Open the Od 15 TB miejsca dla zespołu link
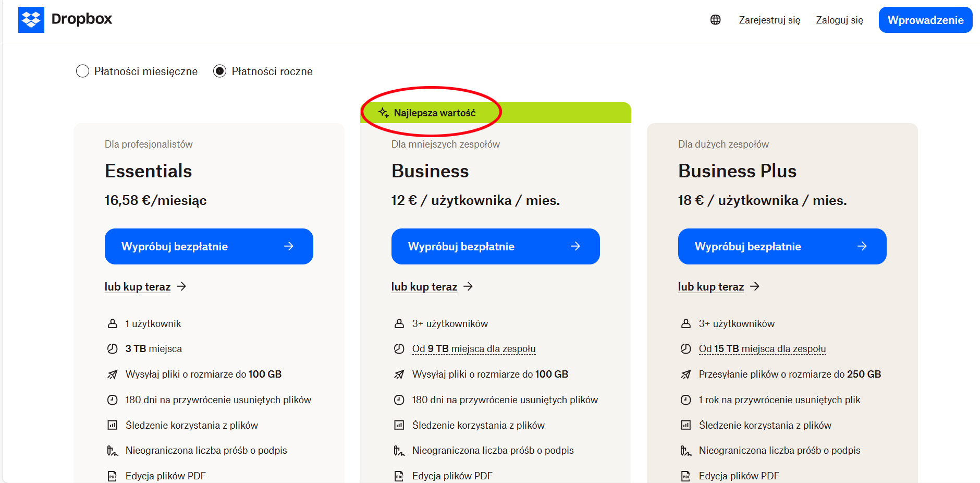This screenshot has height=483, width=980. point(762,349)
